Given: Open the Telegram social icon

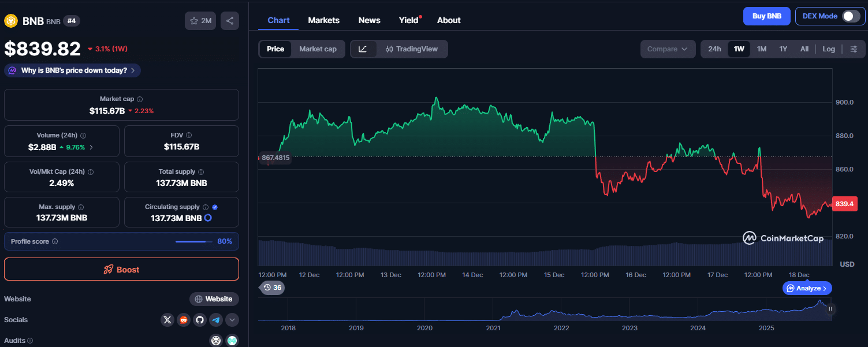Looking at the screenshot, I should pyautogui.click(x=216, y=319).
